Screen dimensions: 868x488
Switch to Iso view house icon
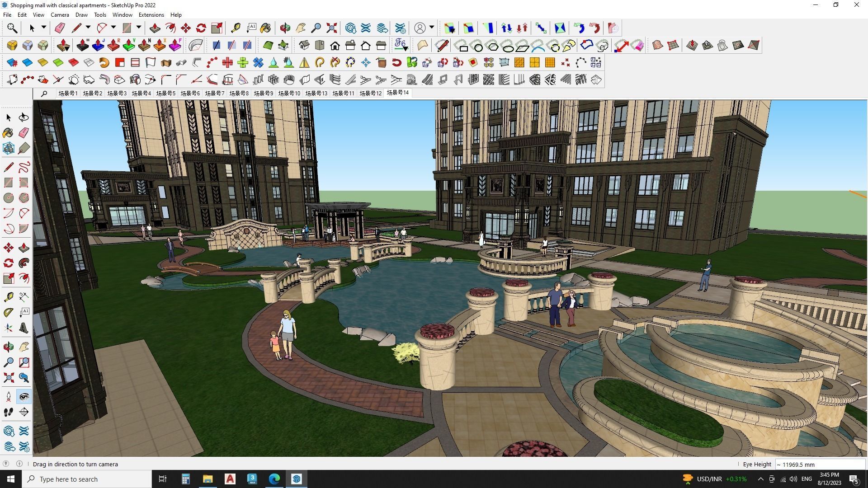304,45
